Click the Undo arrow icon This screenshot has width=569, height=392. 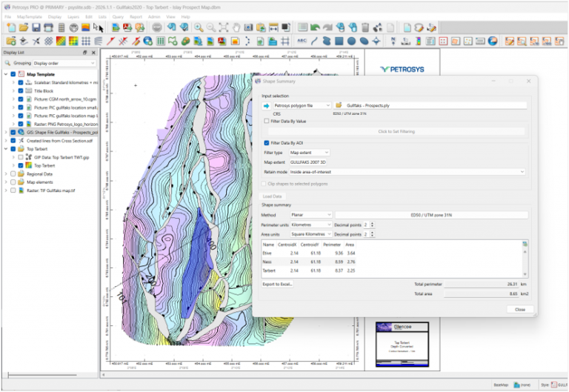click(315, 27)
